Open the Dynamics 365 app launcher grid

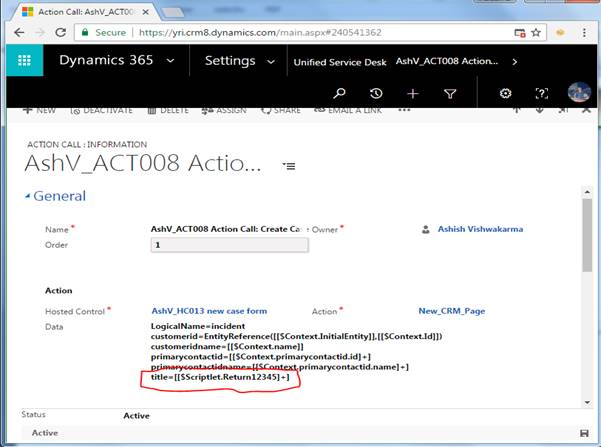(x=25, y=61)
